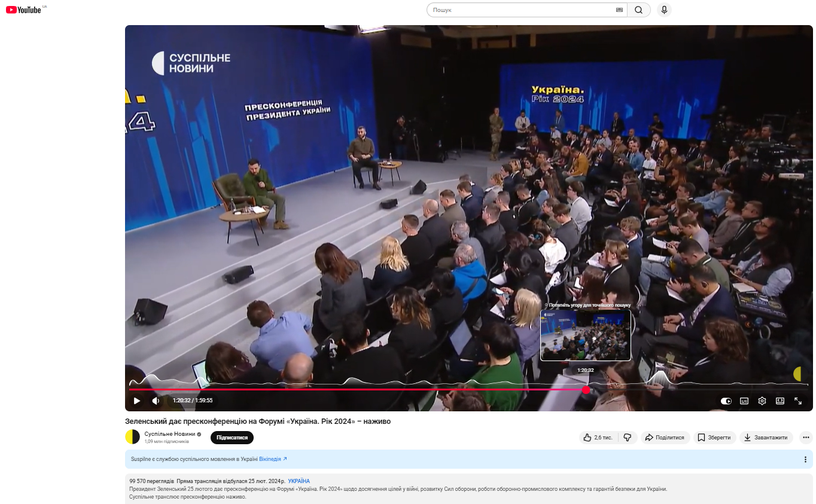Save video using Зберегти
This screenshot has width=816, height=504.
[714, 438]
